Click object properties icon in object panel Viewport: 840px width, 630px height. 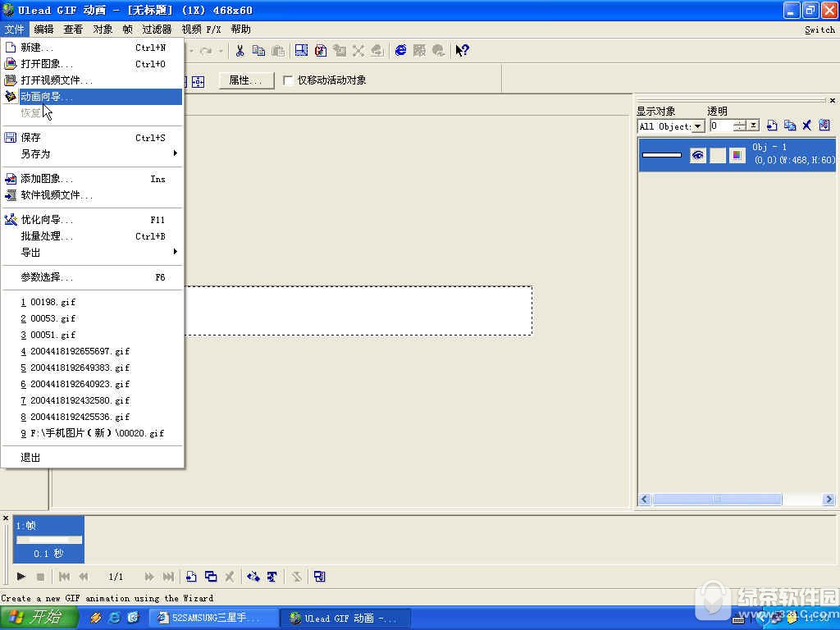pos(824,126)
